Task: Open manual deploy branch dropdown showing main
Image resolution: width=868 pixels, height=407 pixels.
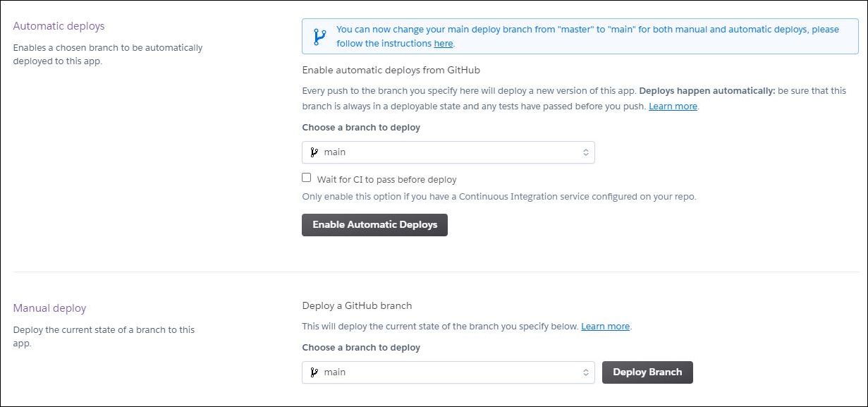Action: click(x=448, y=372)
